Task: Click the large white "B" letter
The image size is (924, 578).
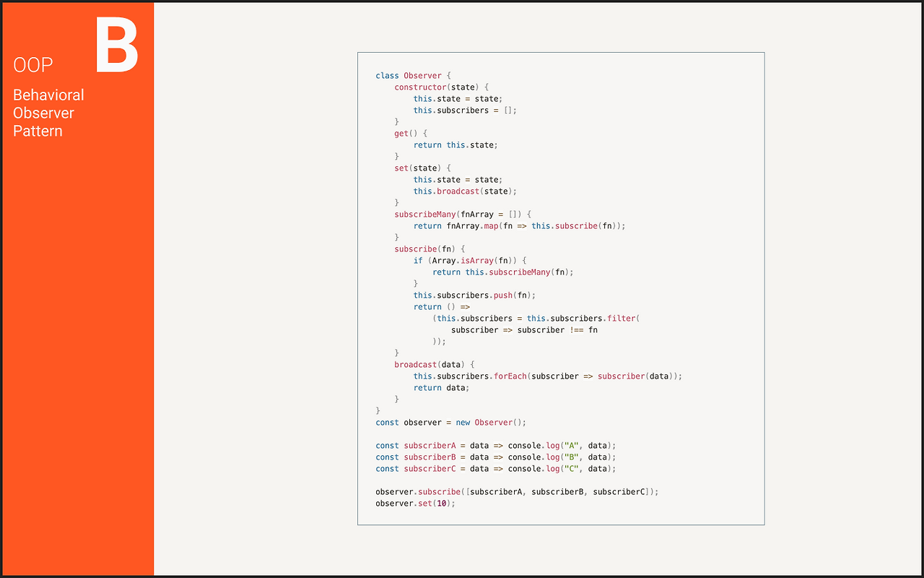Action: [x=116, y=46]
